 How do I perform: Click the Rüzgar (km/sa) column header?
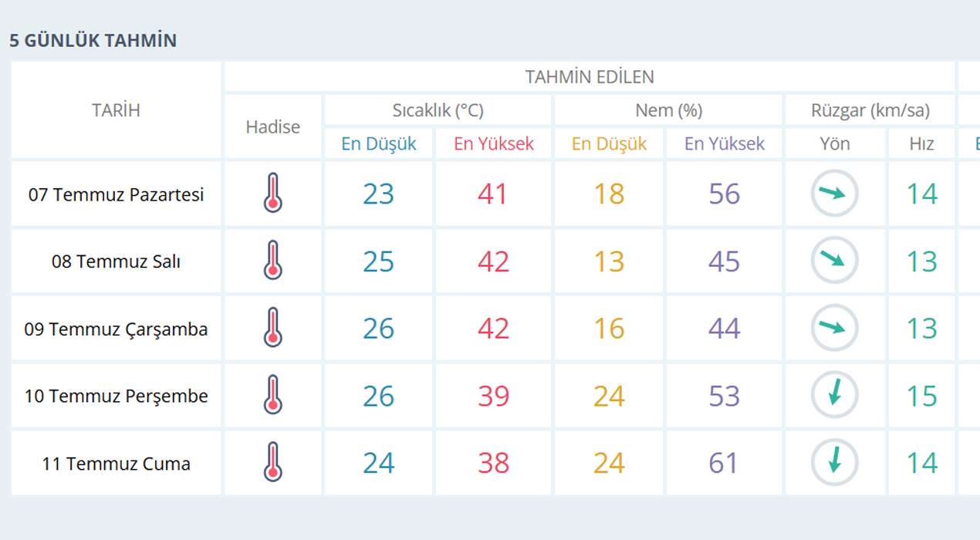(x=870, y=110)
